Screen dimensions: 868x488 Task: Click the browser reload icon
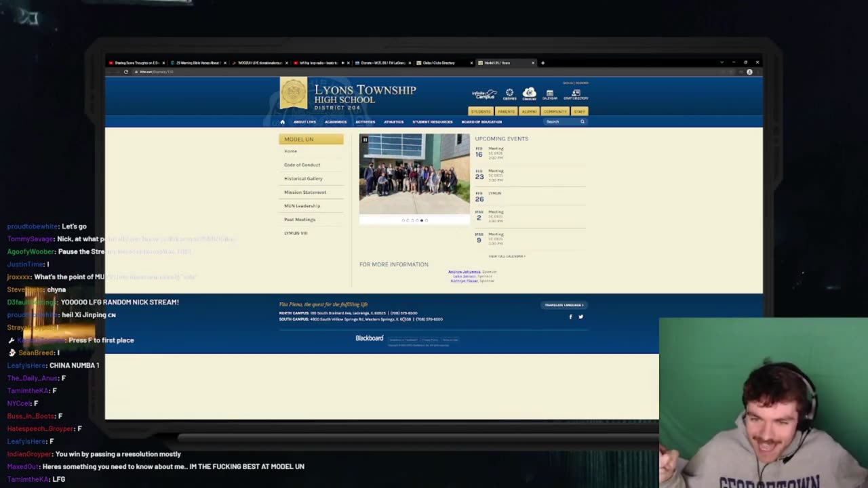[125, 72]
